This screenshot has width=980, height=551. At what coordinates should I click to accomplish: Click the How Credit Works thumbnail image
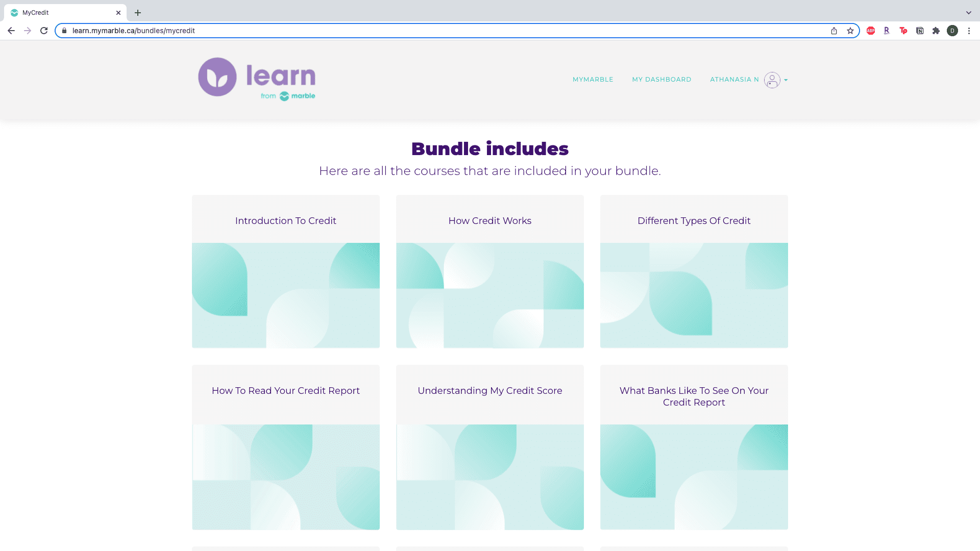(x=490, y=295)
